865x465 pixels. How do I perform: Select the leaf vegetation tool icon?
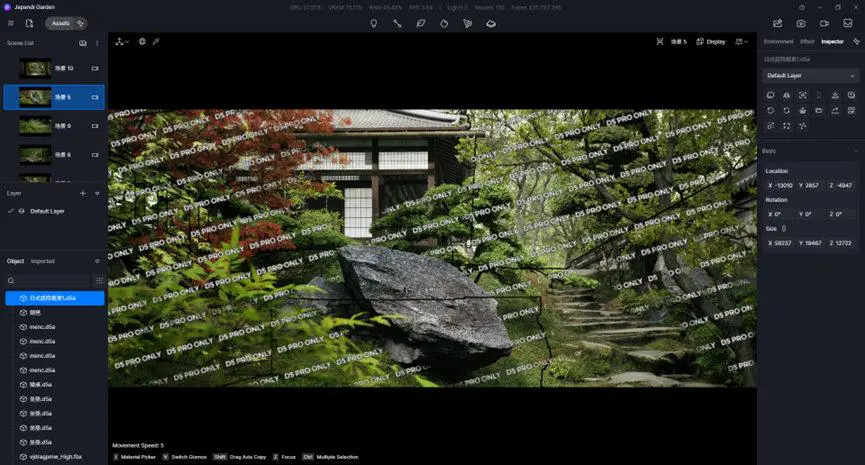(420, 24)
